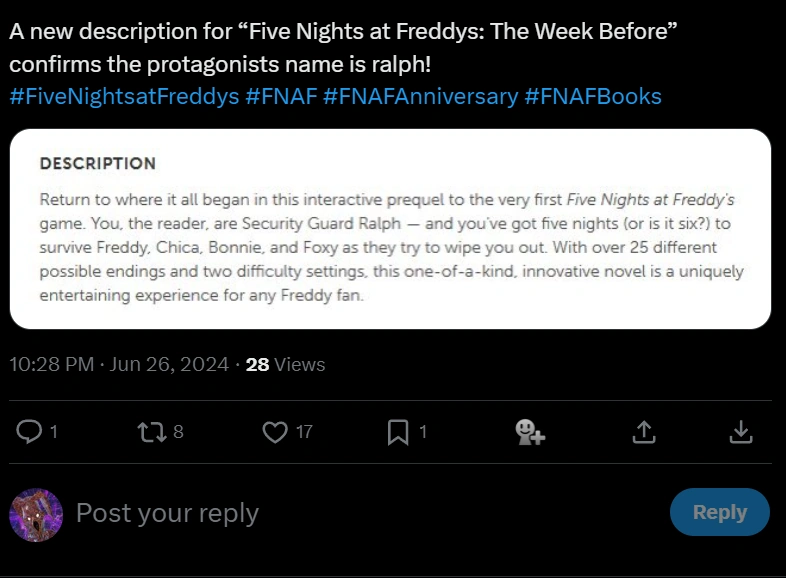
Task: Click the person-with-plus icon under the post
Action: (x=529, y=431)
